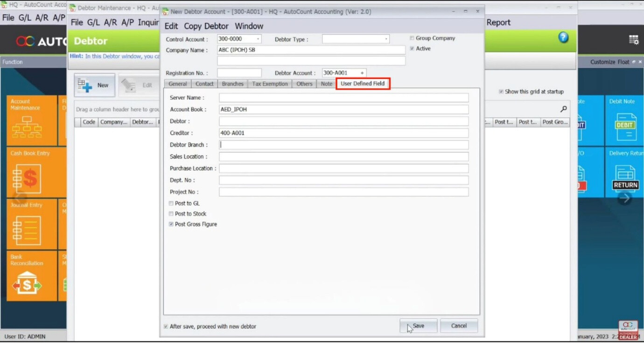Click the grid search magnifier icon
Viewport: 644px width, 343px height.
pyautogui.click(x=563, y=109)
